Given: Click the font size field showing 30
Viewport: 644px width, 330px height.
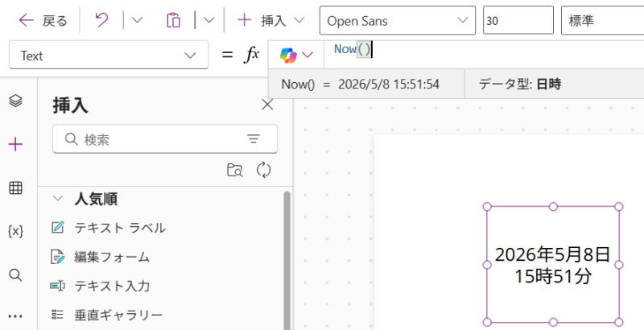Looking at the screenshot, I should pyautogui.click(x=518, y=20).
